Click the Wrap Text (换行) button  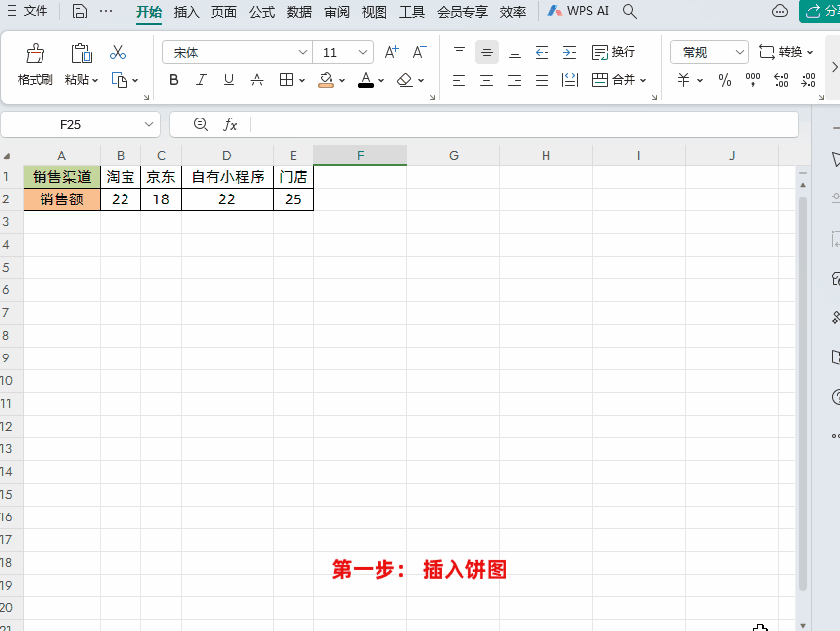pos(614,52)
